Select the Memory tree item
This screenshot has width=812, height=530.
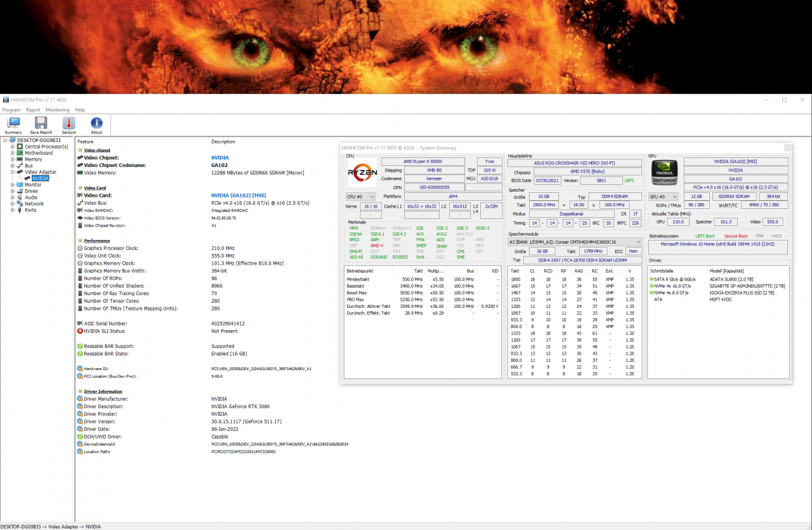click(34, 159)
